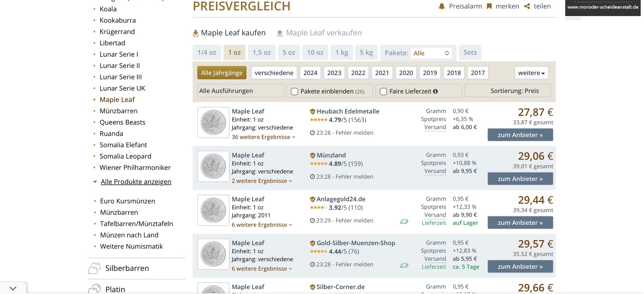Click the teilen share icon
This screenshot has width=644, height=294.
(x=527, y=6)
